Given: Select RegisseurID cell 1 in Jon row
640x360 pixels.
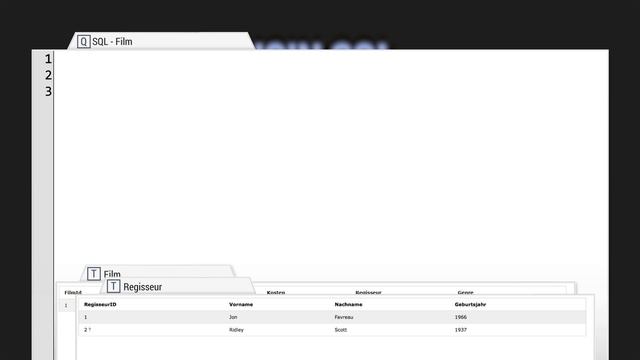Looking at the screenshot, I should [85, 317].
